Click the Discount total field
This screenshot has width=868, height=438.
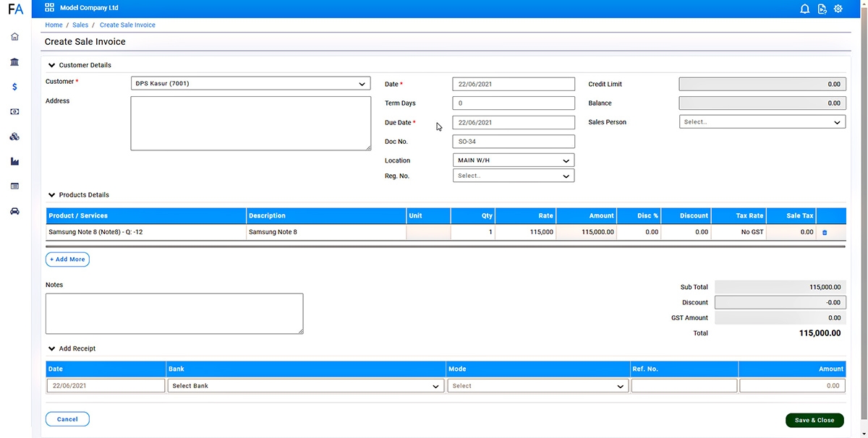point(780,303)
